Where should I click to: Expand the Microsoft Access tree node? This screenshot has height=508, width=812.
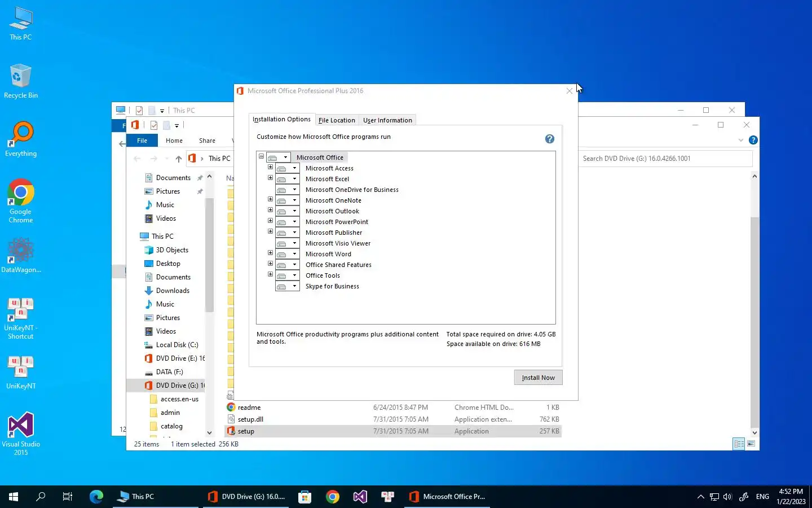pyautogui.click(x=270, y=167)
